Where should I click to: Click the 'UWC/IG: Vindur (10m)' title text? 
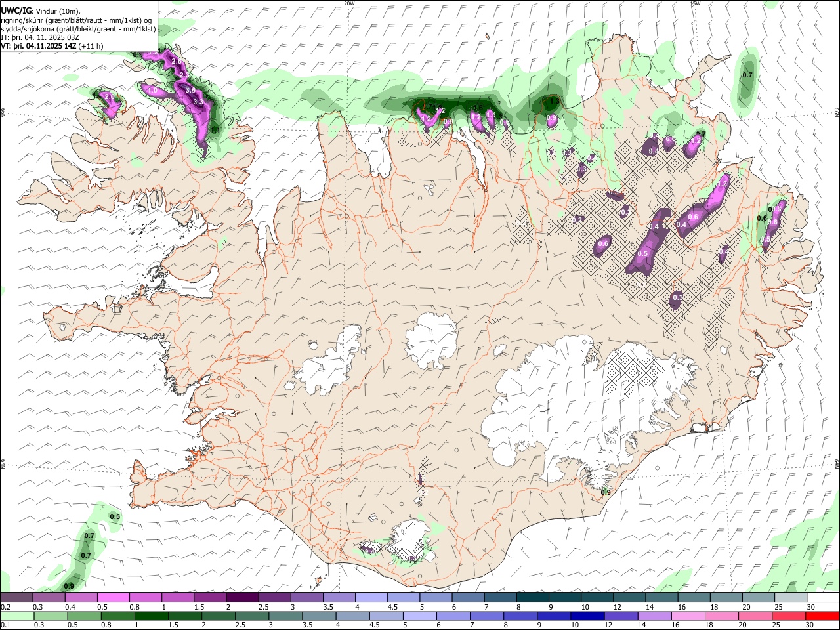point(41,10)
